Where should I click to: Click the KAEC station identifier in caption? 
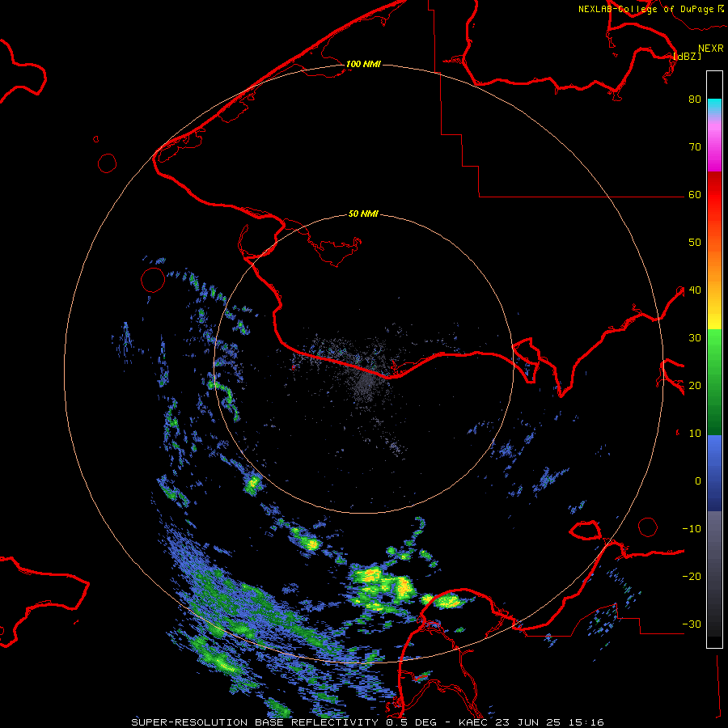click(473, 722)
